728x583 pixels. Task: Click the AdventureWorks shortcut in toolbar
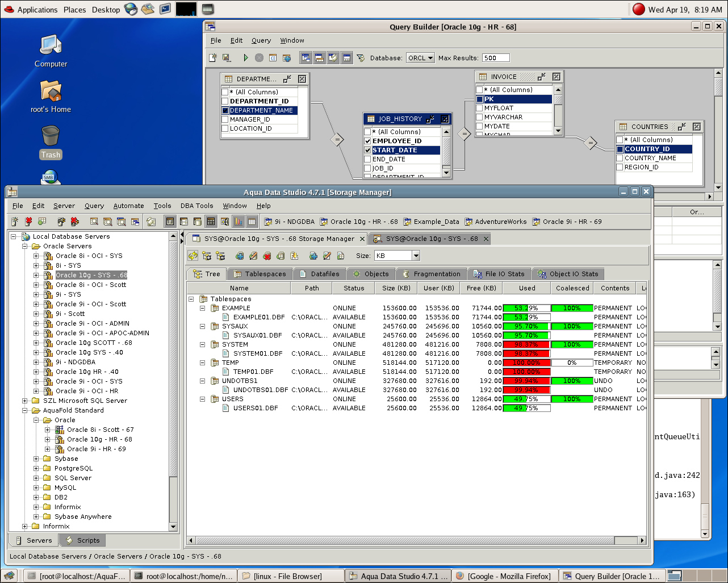click(496, 222)
